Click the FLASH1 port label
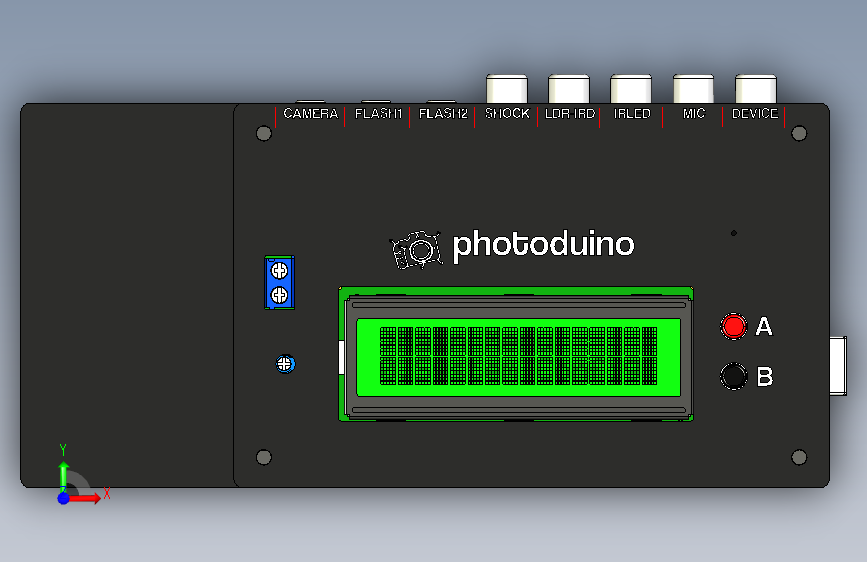The height and width of the screenshot is (562, 867). click(x=378, y=113)
